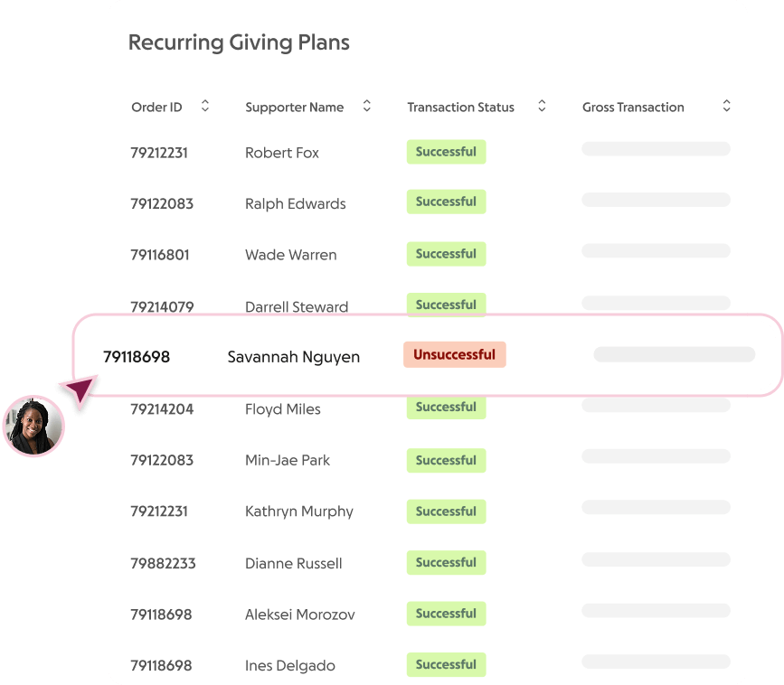Viewport: 784px width, 685px height.
Task: Click the Recurring Giving Plans heading
Action: pos(239,42)
